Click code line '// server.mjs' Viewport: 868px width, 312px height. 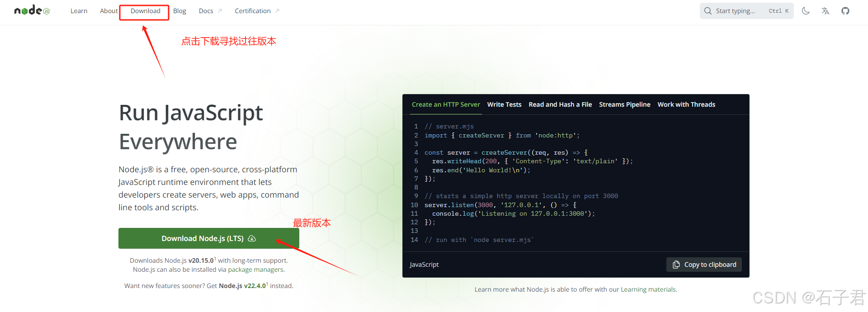click(449, 127)
